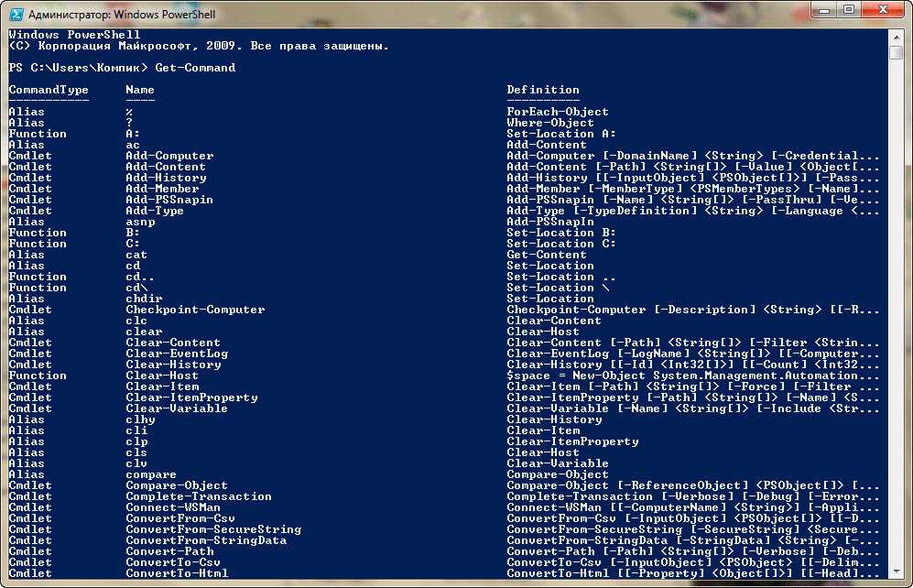
Task: Click the chdir alias name
Action: click(144, 299)
